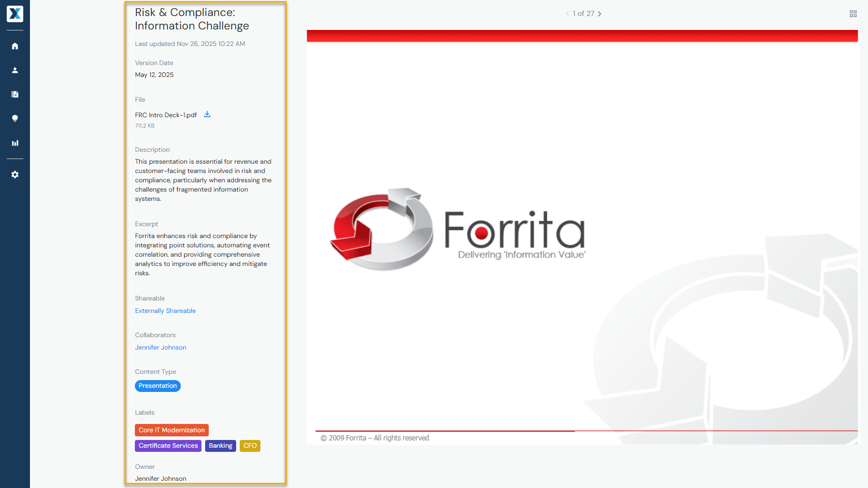Click the Banking label tag

(x=221, y=446)
